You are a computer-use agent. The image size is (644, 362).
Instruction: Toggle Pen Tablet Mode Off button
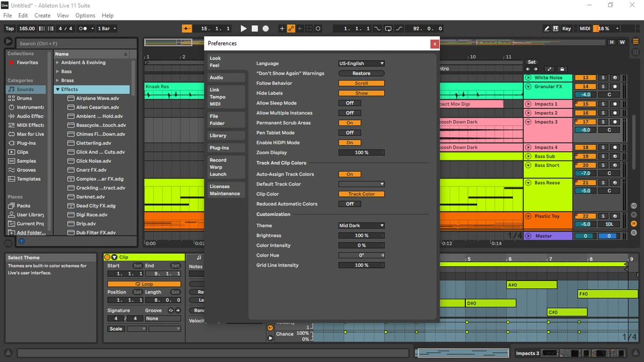coord(350,132)
